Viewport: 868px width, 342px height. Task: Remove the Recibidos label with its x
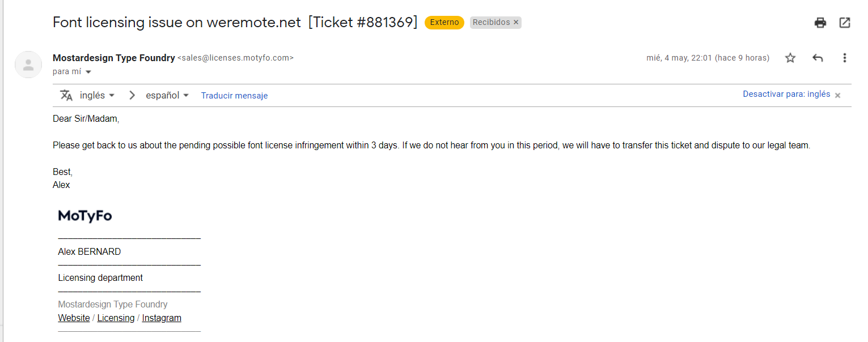click(x=516, y=23)
